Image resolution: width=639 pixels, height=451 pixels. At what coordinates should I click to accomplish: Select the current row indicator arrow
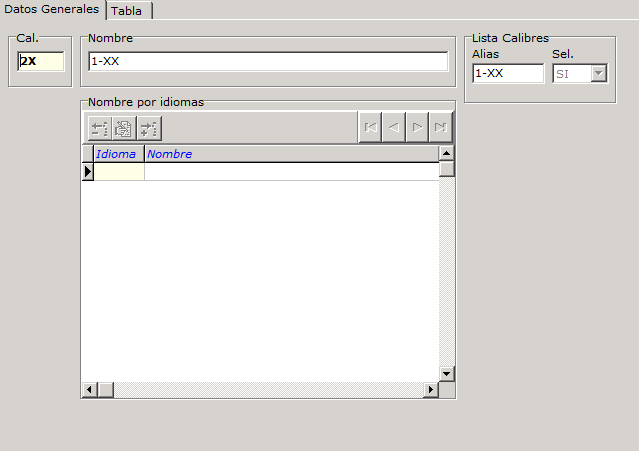pyautogui.click(x=87, y=171)
